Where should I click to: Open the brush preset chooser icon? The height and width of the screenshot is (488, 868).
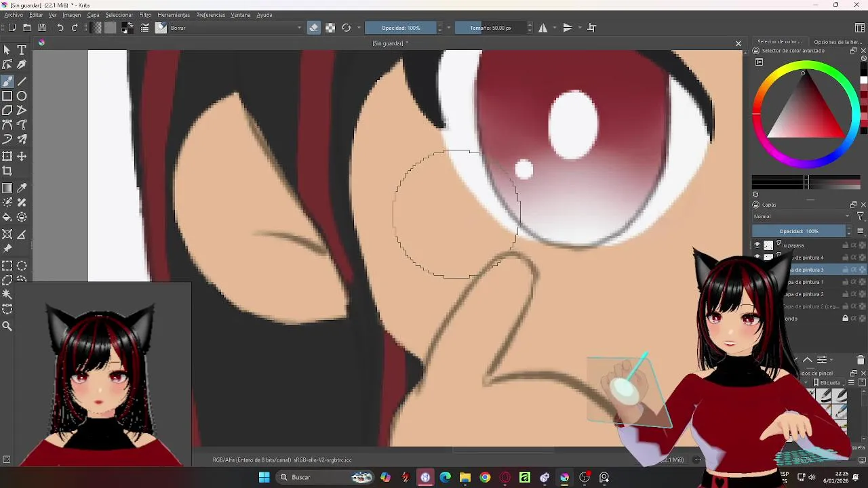161,28
